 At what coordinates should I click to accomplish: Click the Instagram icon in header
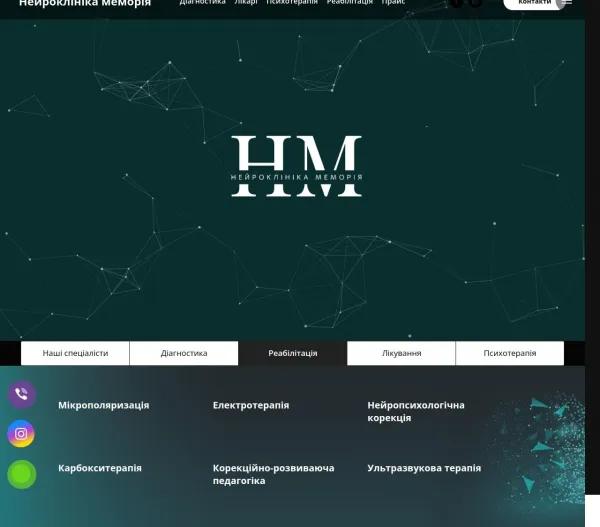[x=475, y=2]
